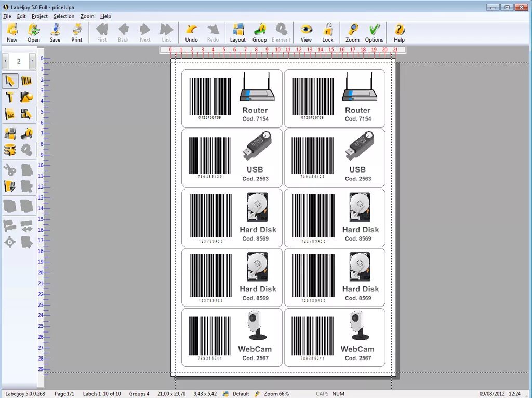Select the arrow pointer tool

point(10,81)
